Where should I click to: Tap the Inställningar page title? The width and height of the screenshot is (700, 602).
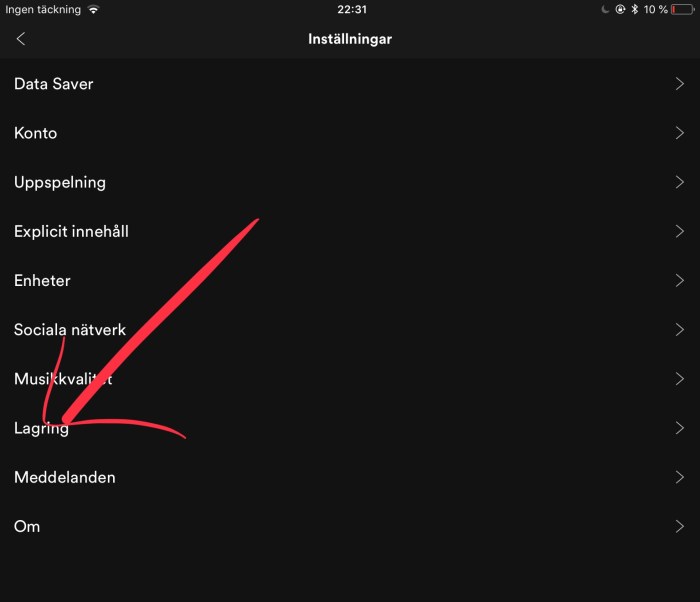[x=350, y=39]
